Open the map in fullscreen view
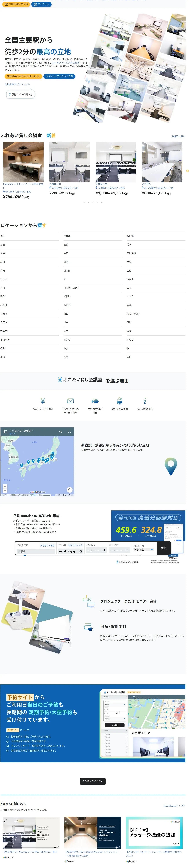Image resolution: width=189 pixels, height=868 pixels. tap(69, 432)
